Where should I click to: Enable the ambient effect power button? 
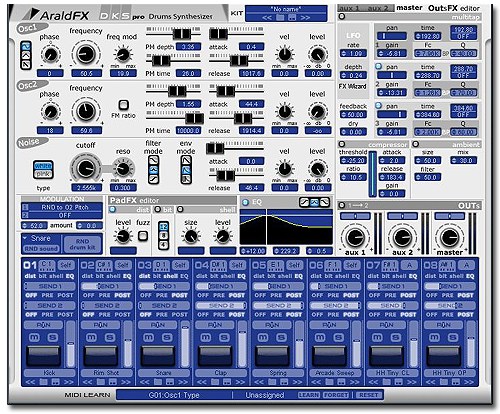(416, 144)
